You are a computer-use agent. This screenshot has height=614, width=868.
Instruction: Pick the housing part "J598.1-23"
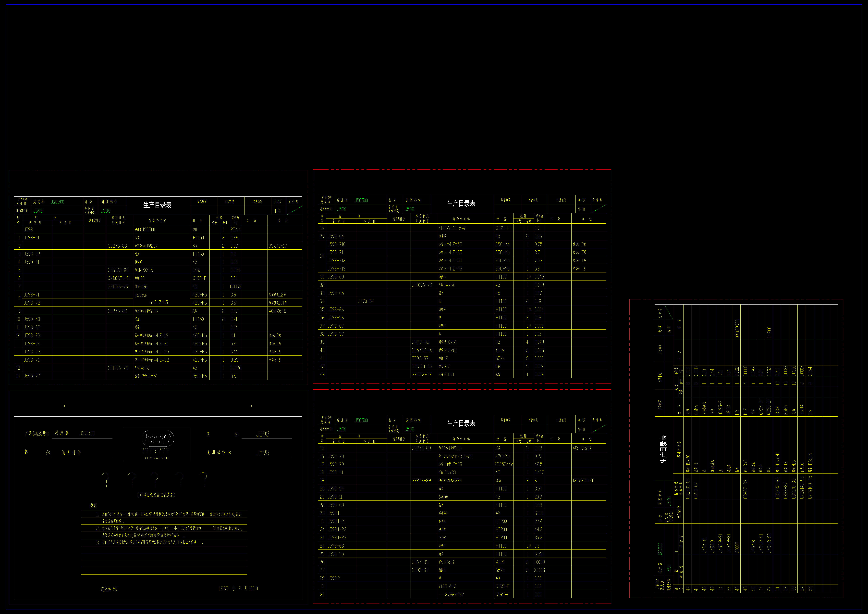pyautogui.click(x=337, y=538)
